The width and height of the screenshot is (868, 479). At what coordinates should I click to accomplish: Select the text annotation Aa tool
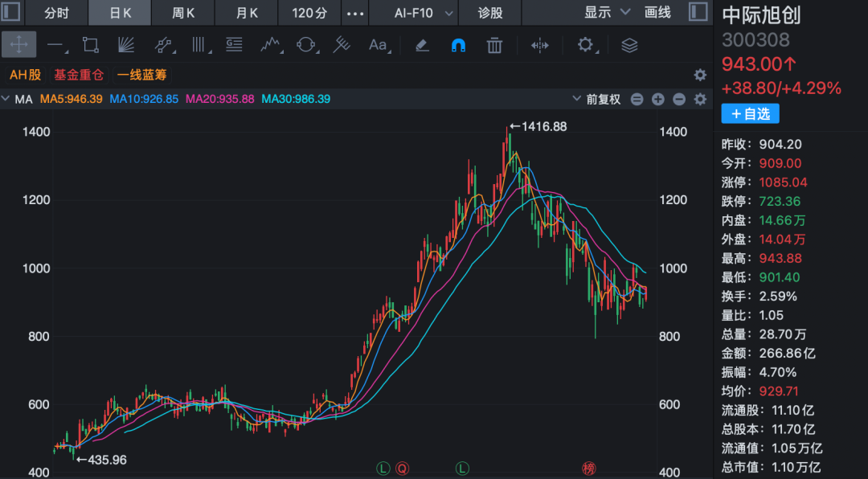(x=378, y=45)
